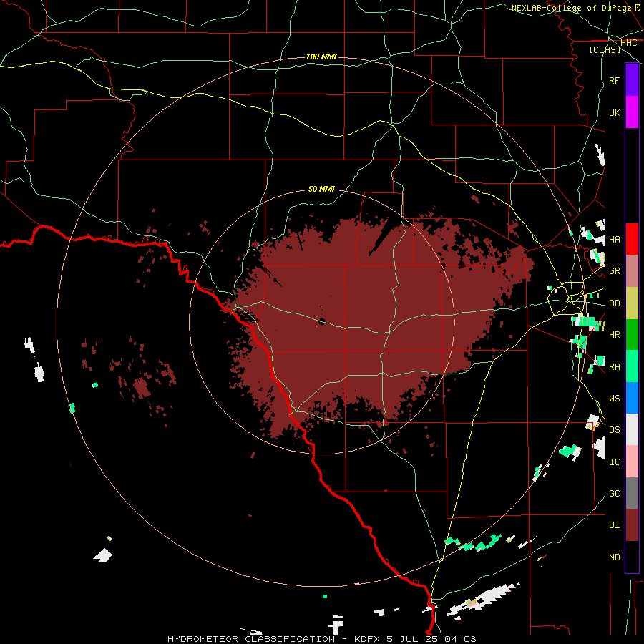
Task: Select the light pink IC legend swatch
Action: coord(632,462)
